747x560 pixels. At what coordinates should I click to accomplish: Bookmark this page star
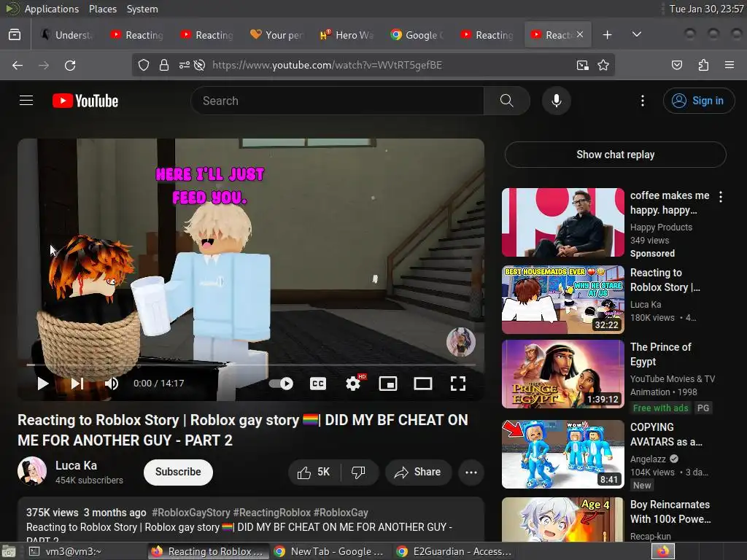point(603,65)
